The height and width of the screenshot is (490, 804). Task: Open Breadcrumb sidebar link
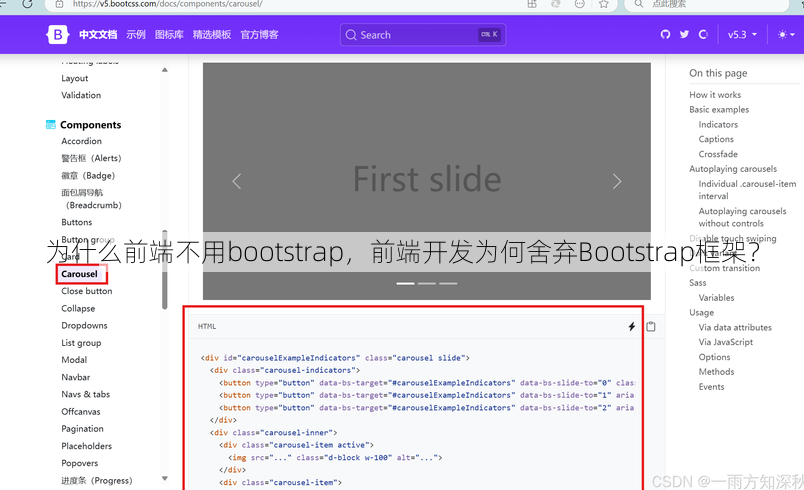pyautogui.click(x=91, y=199)
